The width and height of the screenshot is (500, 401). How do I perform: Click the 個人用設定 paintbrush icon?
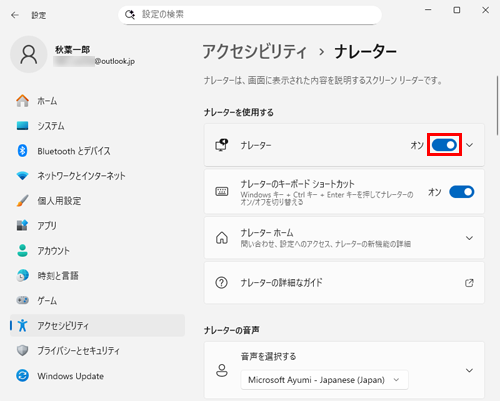22,201
